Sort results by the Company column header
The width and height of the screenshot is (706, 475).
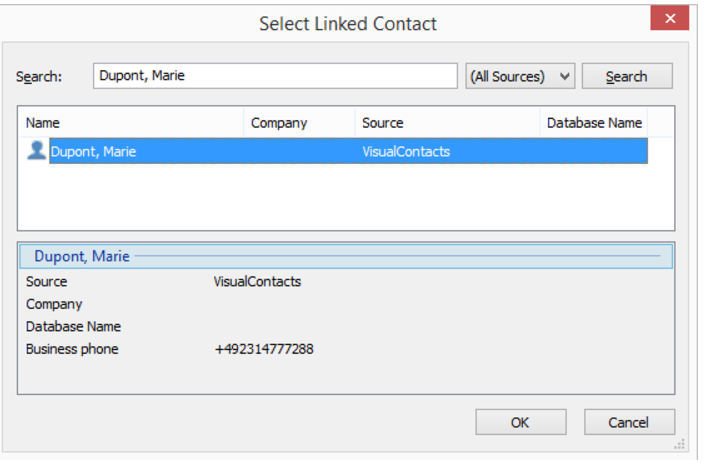tap(299, 123)
